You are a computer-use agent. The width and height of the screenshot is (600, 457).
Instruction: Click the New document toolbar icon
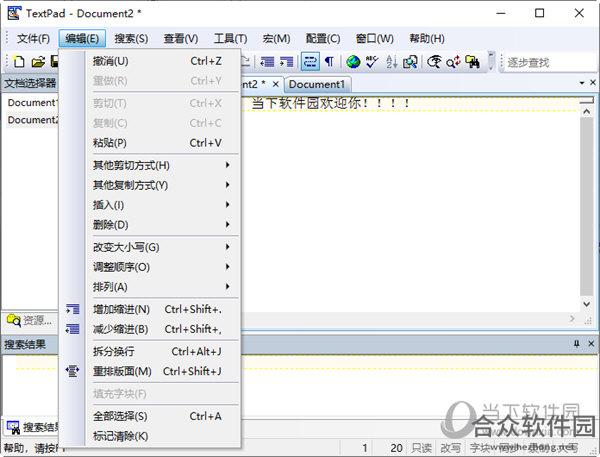click(x=19, y=62)
